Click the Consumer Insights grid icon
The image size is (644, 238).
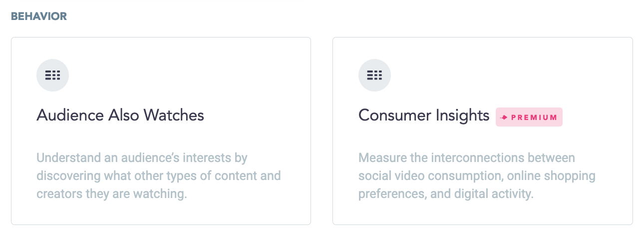click(374, 75)
